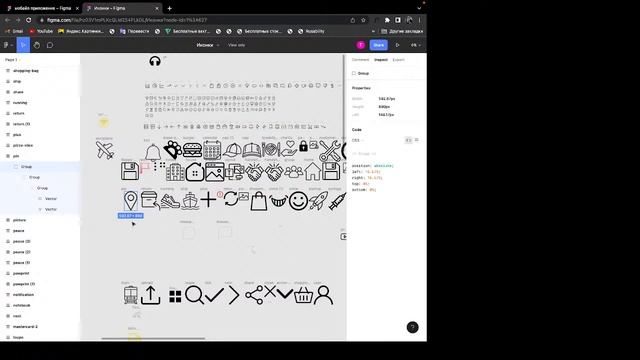Click the user avatar in the toolbar
The image size is (640, 360).
360,45
